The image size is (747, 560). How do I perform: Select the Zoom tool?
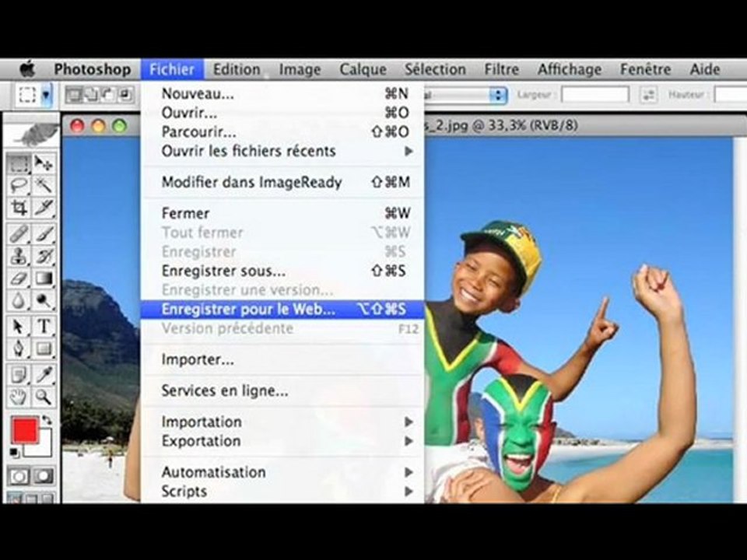tap(44, 397)
